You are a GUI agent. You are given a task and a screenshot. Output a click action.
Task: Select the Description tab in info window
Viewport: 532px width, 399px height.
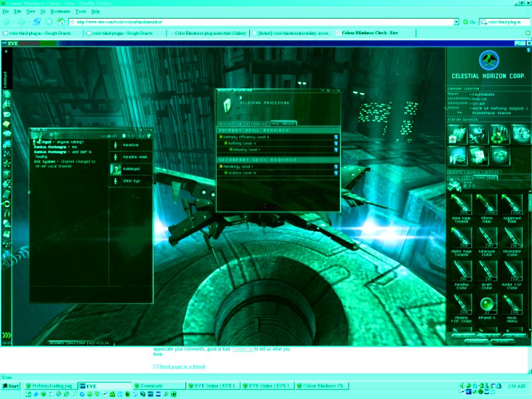point(230,124)
